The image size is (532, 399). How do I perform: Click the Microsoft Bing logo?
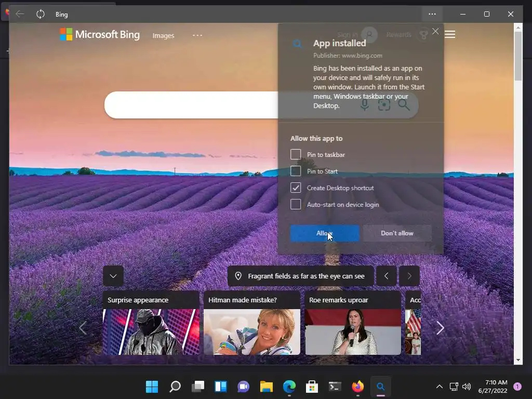pyautogui.click(x=100, y=35)
